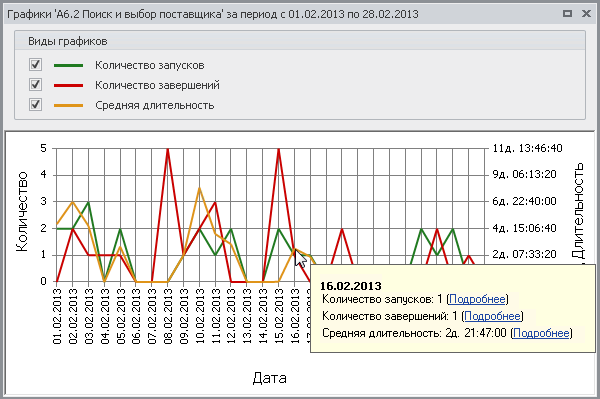Open Подробнее link for Количество завершений
600x399 pixels.
492,316
